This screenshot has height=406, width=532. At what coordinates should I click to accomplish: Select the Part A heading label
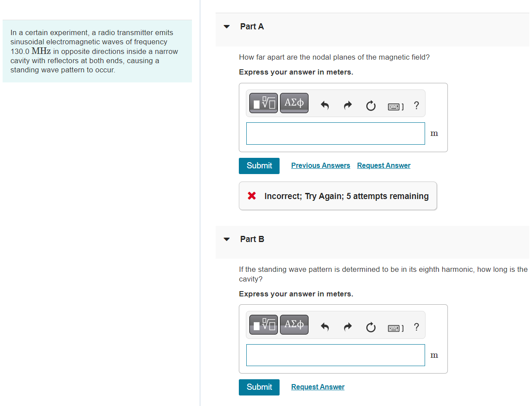pyautogui.click(x=252, y=26)
